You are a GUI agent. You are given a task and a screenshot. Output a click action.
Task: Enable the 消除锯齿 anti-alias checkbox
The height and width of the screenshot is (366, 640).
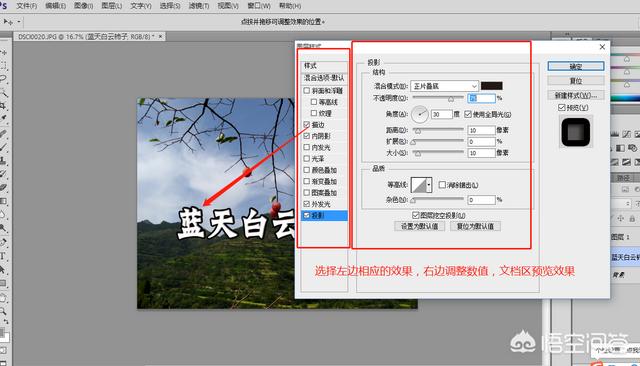442,185
